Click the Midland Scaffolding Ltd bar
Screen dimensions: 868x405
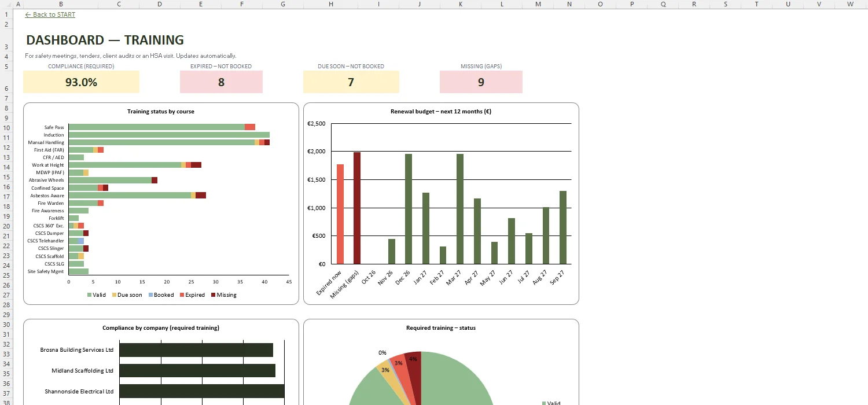pyautogui.click(x=197, y=370)
